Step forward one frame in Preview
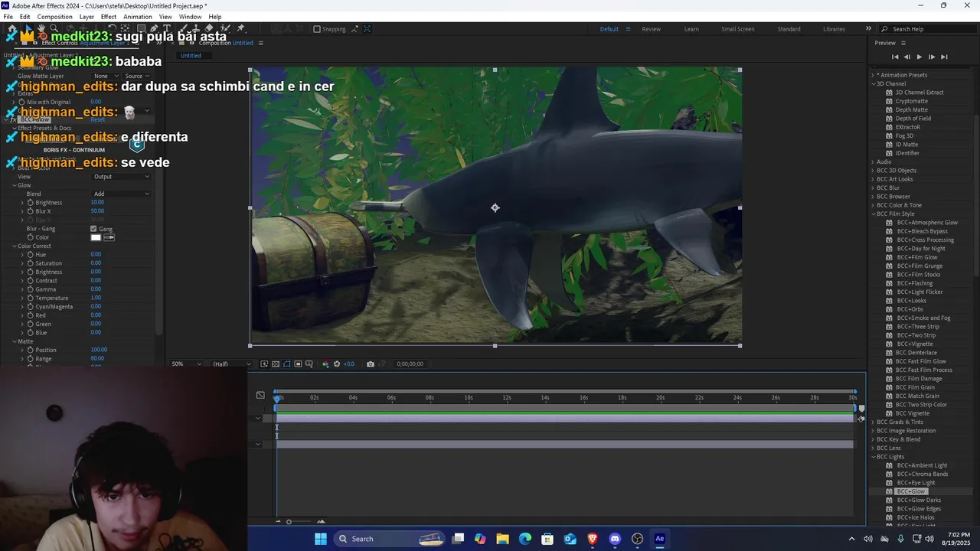Screen dimensions: 980x551 (x=931, y=57)
